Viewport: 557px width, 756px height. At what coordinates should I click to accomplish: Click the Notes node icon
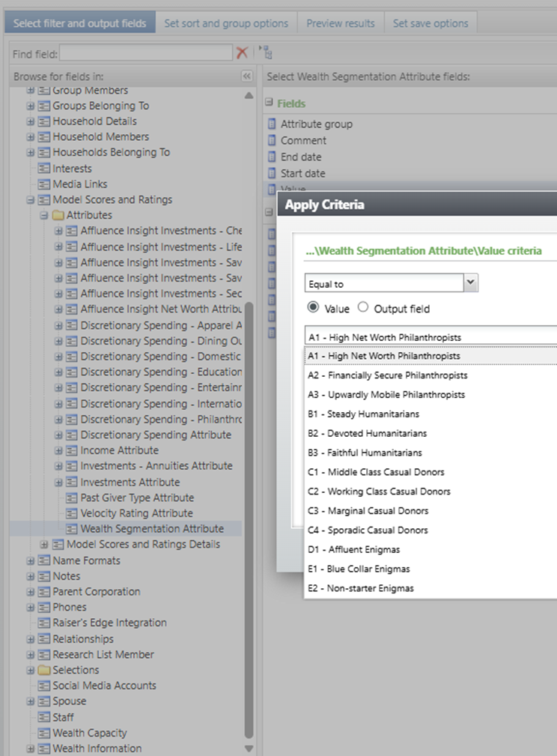(44, 577)
